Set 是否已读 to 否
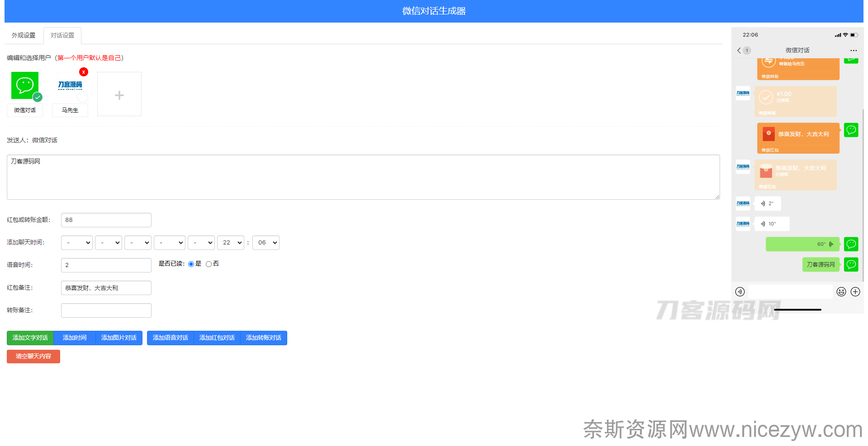868x446 pixels. click(209, 264)
